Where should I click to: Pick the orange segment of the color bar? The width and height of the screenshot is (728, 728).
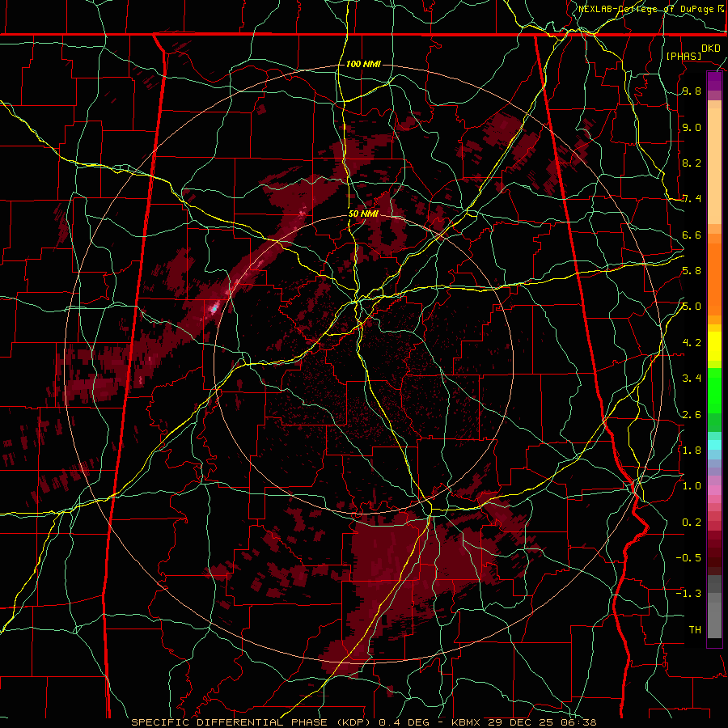(714, 278)
